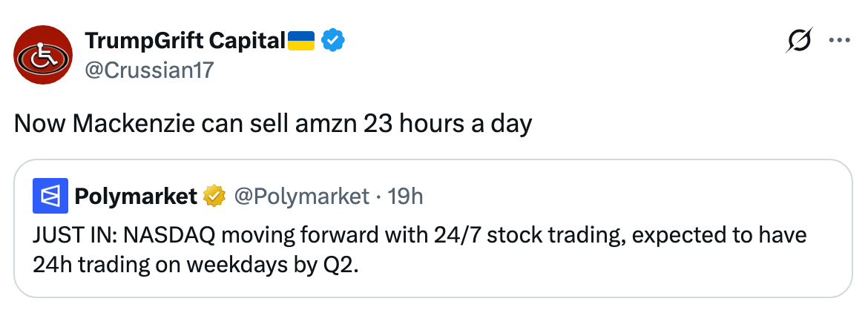
Task: Click the @Polymarket handle
Action: click(301, 196)
